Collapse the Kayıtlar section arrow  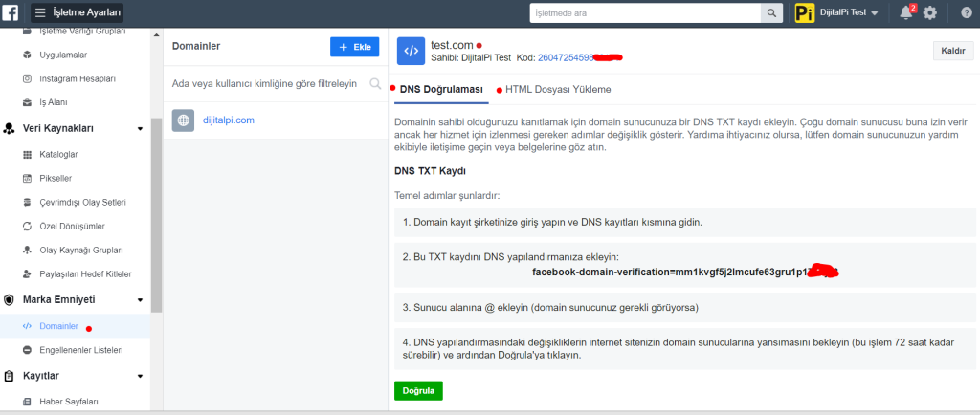click(140, 377)
